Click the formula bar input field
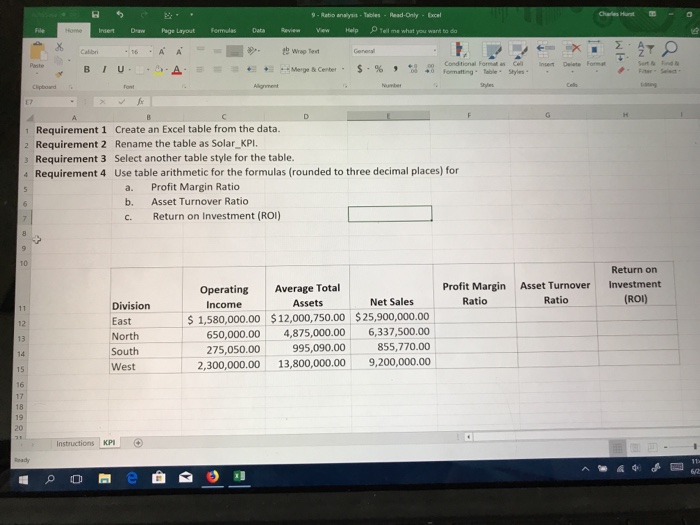Screen dimensions: 700x525 click(424, 101)
